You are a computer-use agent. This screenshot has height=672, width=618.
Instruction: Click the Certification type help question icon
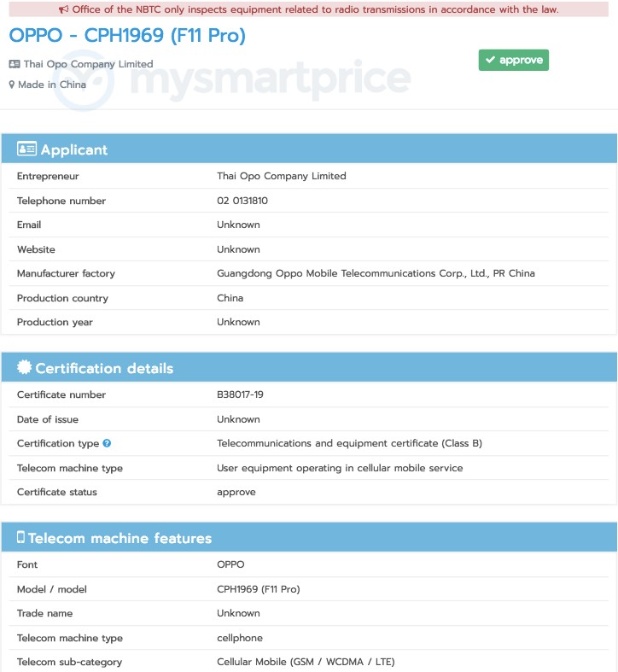pyautogui.click(x=107, y=443)
